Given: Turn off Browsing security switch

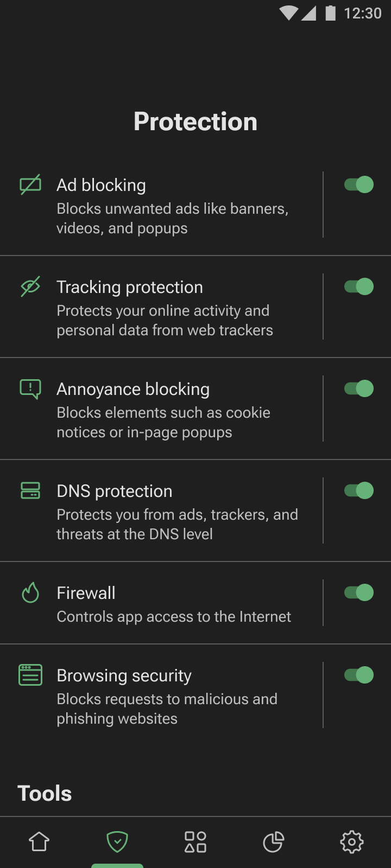Looking at the screenshot, I should tap(359, 675).
